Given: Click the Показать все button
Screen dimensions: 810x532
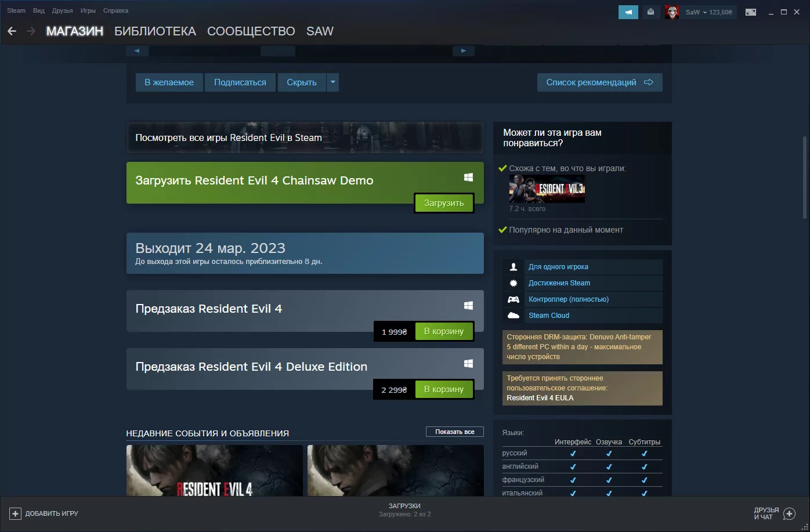Looking at the screenshot, I should 455,432.
